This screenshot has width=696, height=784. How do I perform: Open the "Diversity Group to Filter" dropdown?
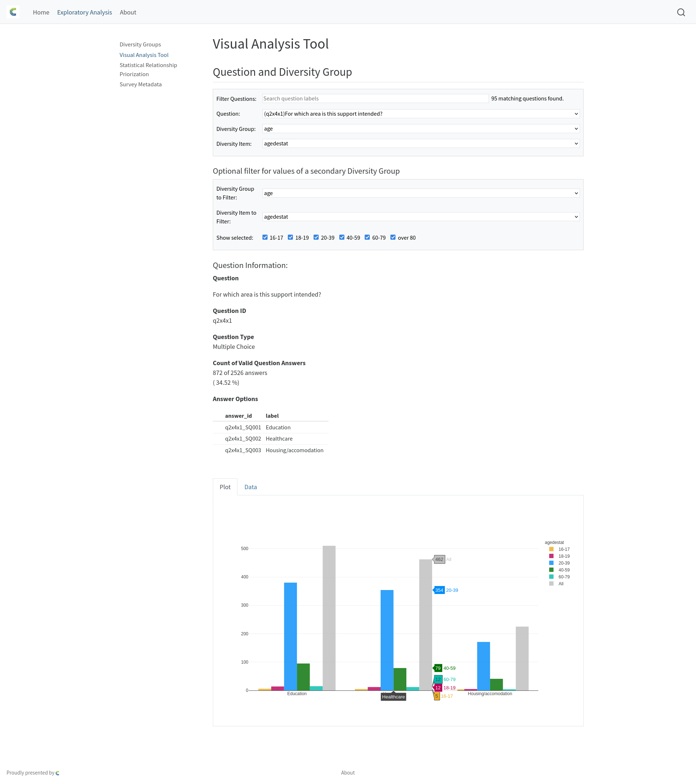[x=420, y=193]
